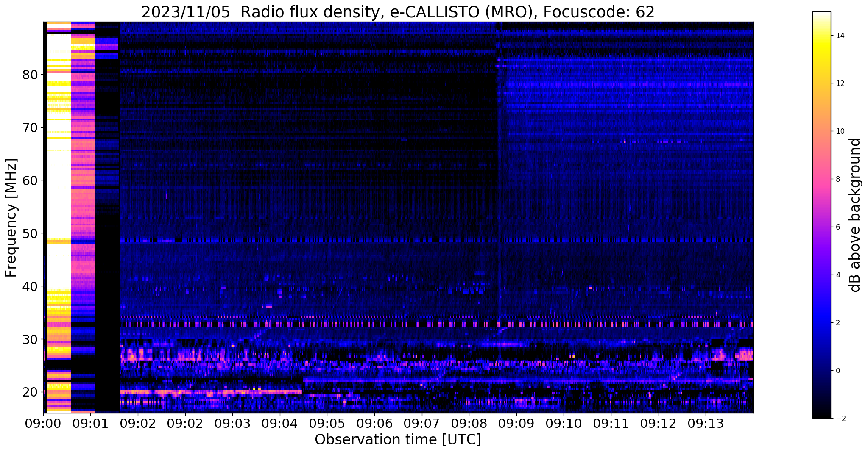Click the 'Frequency [MHz]' y-axis label
868x452 pixels.
click(11, 218)
